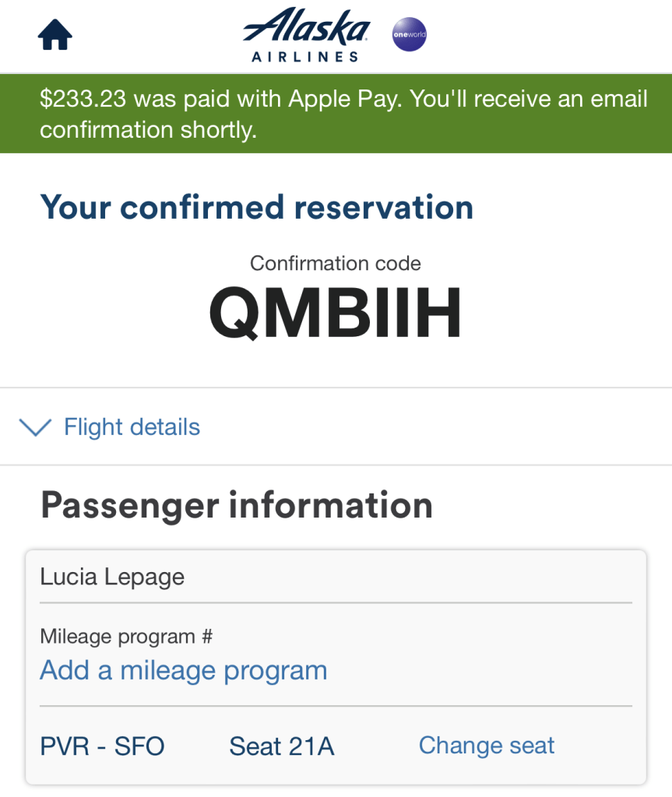Screen dimensions: 672x797
Task: Click the Your confirmed reservation heading
Action: tap(256, 207)
